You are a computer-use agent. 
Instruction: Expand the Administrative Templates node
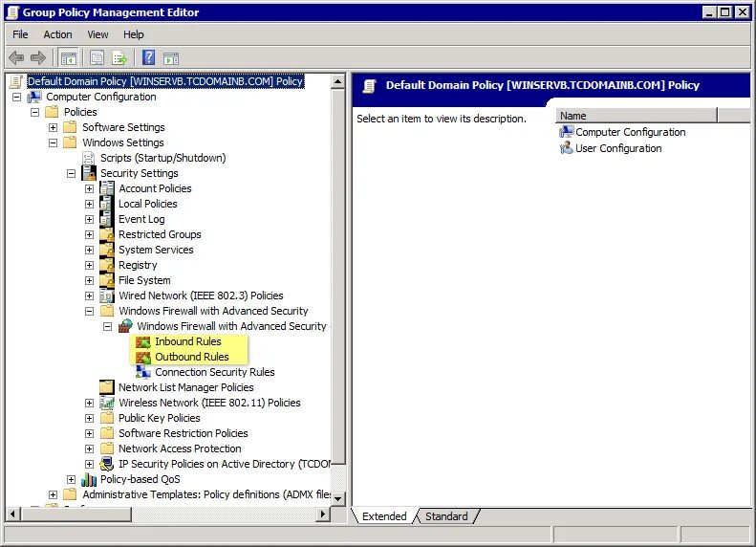53,495
